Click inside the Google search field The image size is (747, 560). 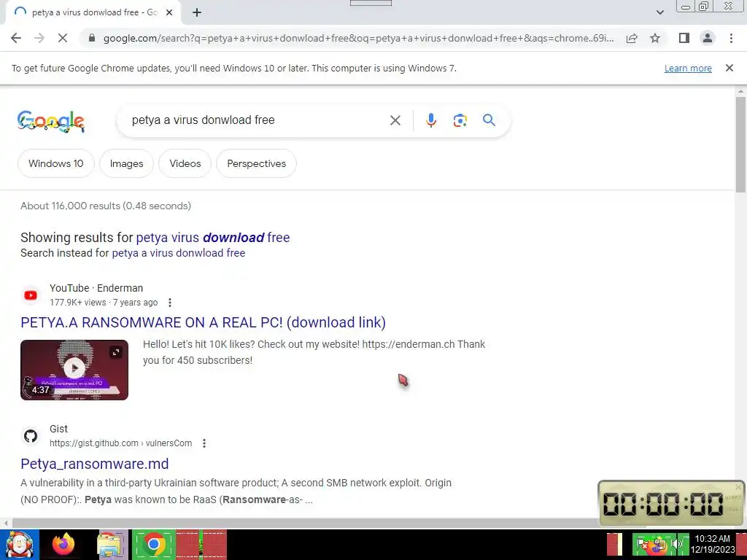[258, 120]
